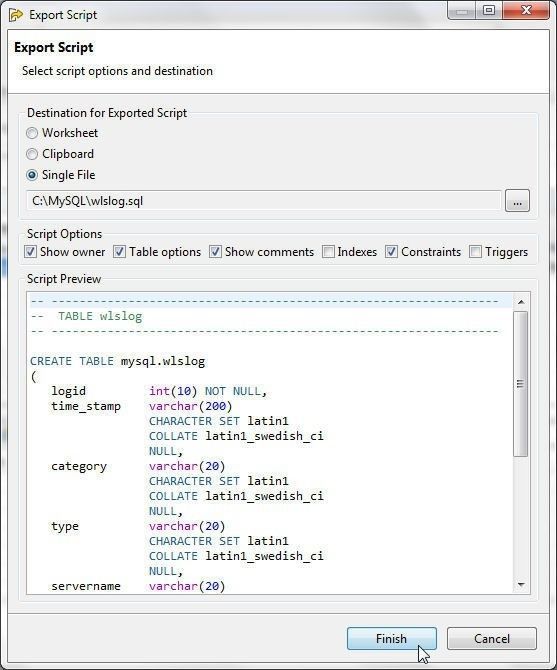Click scrollbar down arrow in Script Preview
The width and height of the screenshot is (557, 670).
521,585
